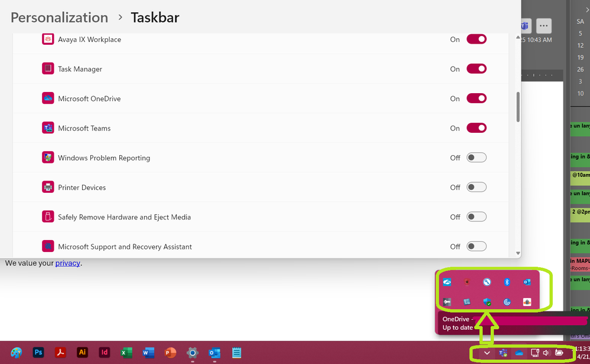The height and width of the screenshot is (364, 590).
Task: Switch to the Settings app in taskbar
Action: point(193,353)
